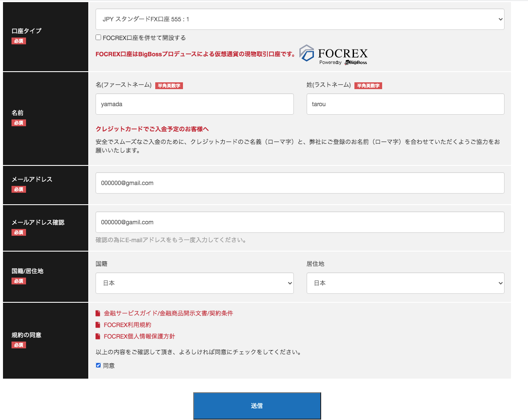Image resolution: width=528 pixels, height=420 pixels.
Task: Open the 国籍 nationality dropdown
Action: pos(194,283)
